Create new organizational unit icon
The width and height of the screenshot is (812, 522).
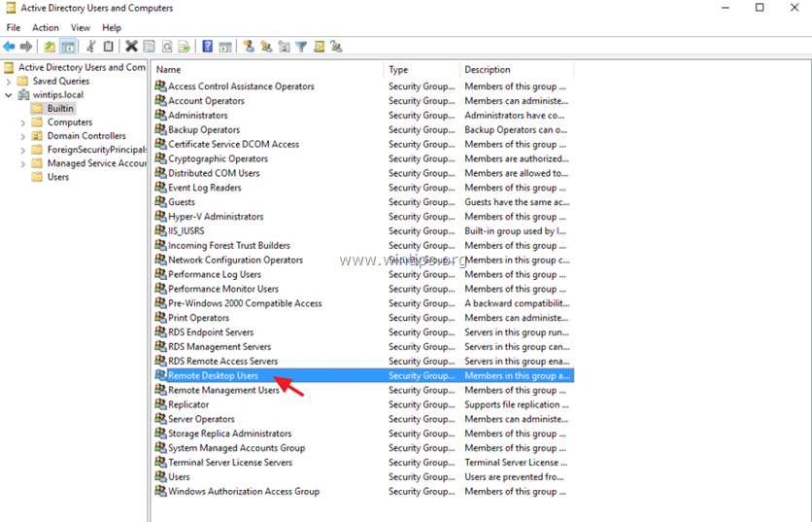pos(284,47)
